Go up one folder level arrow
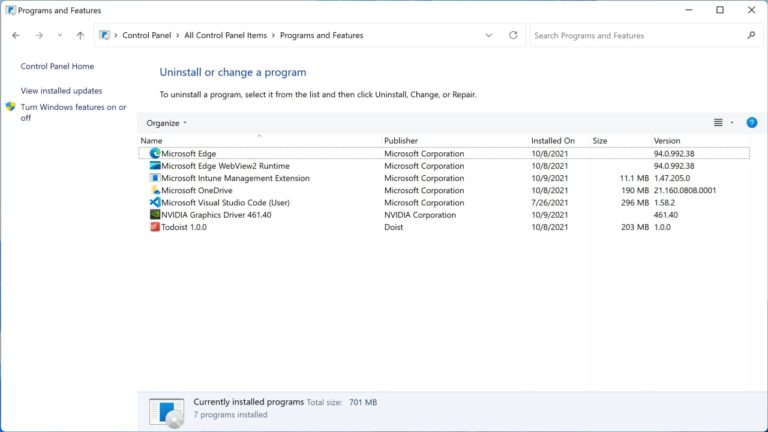Image resolution: width=768 pixels, height=432 pixels. [x=80, y=35]
